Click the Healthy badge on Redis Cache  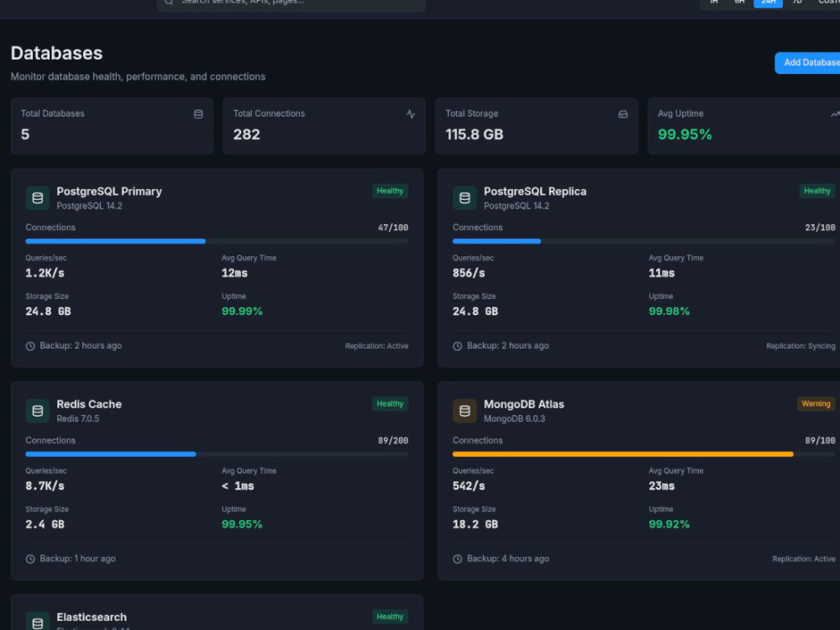(x=390, y=404)
